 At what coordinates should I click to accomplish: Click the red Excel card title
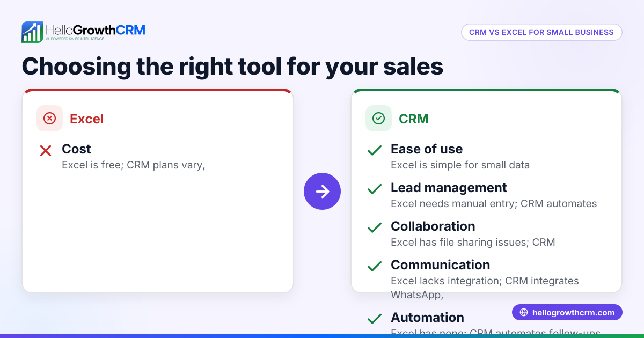point(87,119)
